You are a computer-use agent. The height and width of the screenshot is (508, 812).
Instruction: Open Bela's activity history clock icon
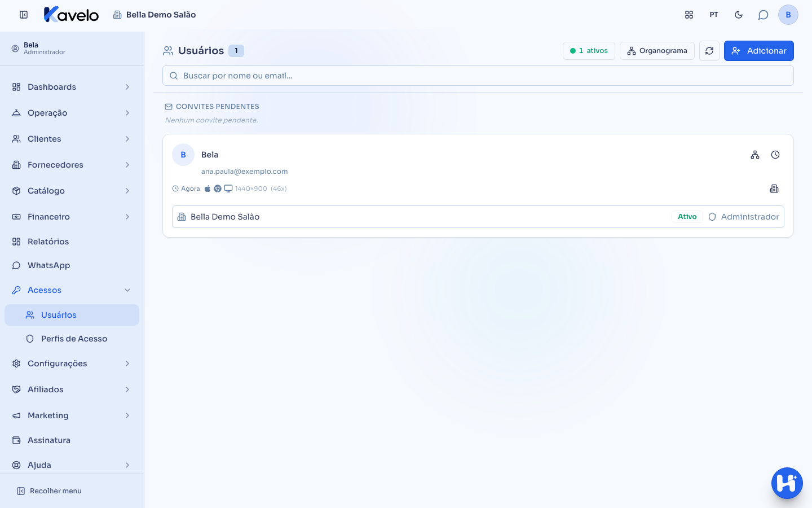pos(775,155)
